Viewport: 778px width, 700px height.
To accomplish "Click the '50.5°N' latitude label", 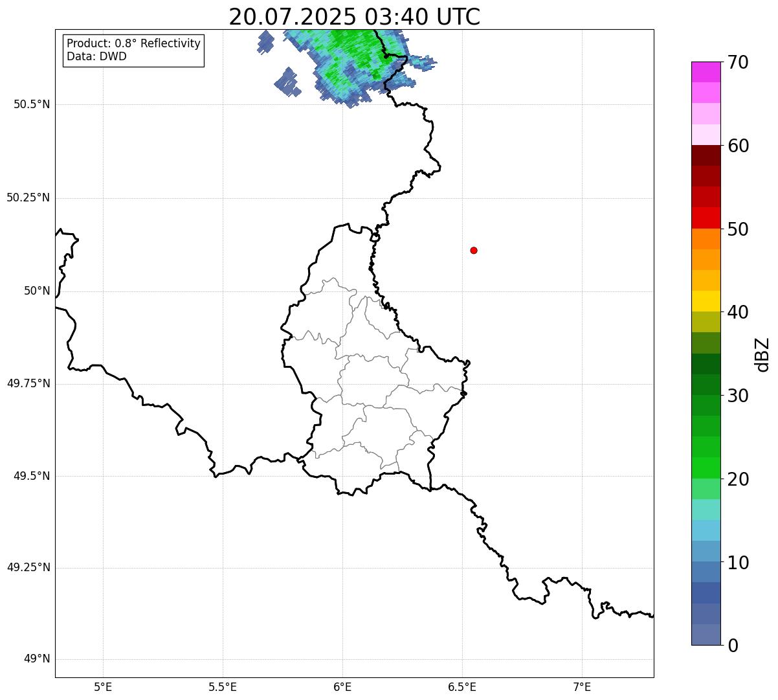I will coord(32,104).
